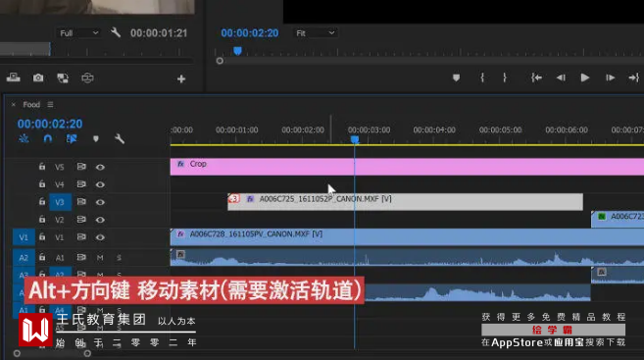Play the Food sequence
644x360 pixels.
click(585, 77)
